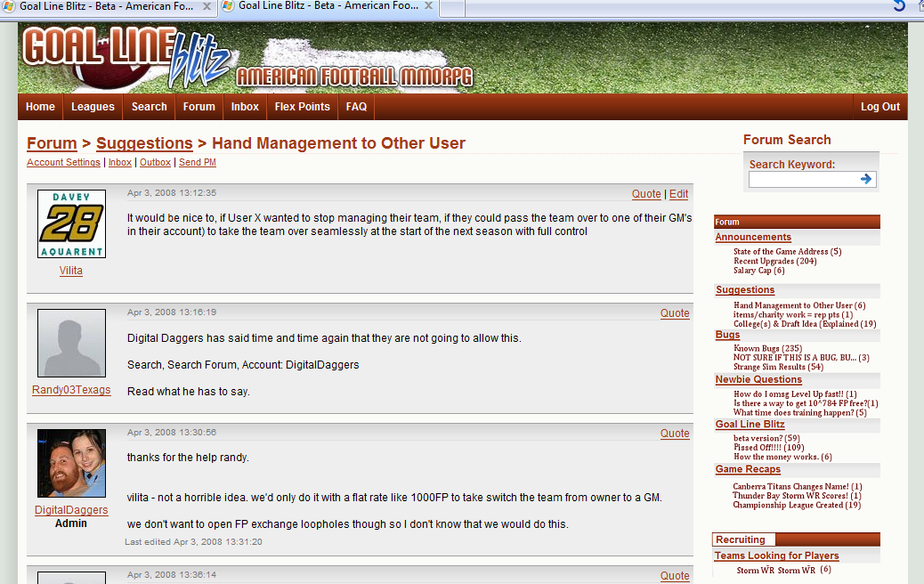Close the second Goal Line Blitz browser tab
924x584 pixels.
click(428, 5)
